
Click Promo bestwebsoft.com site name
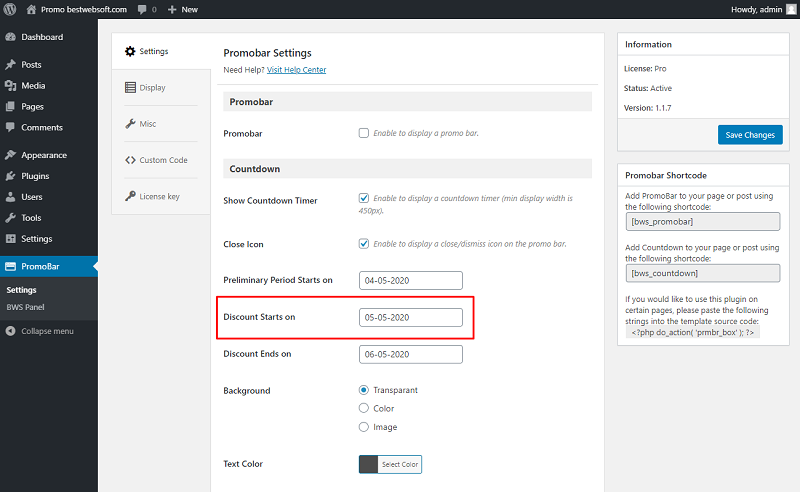click(84, 10)
